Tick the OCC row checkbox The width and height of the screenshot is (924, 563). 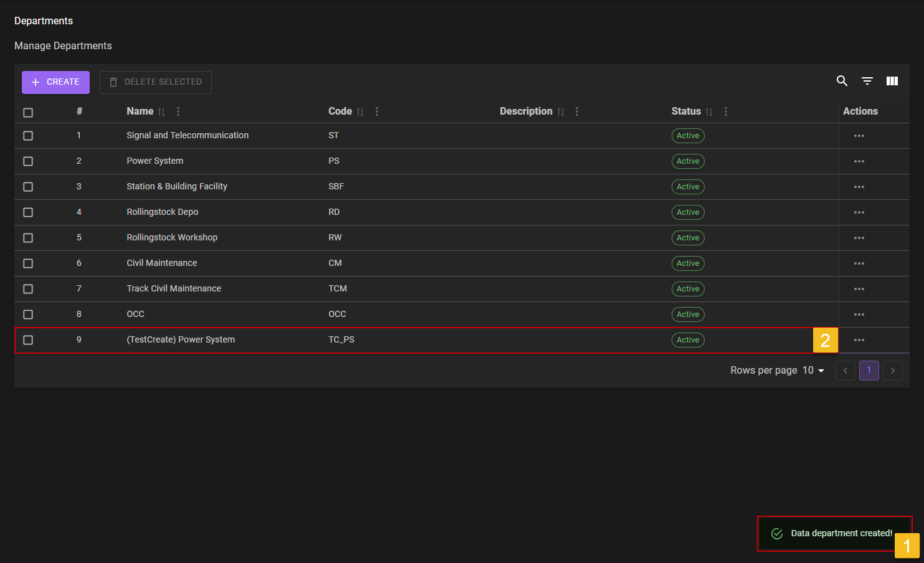[28, 315]
